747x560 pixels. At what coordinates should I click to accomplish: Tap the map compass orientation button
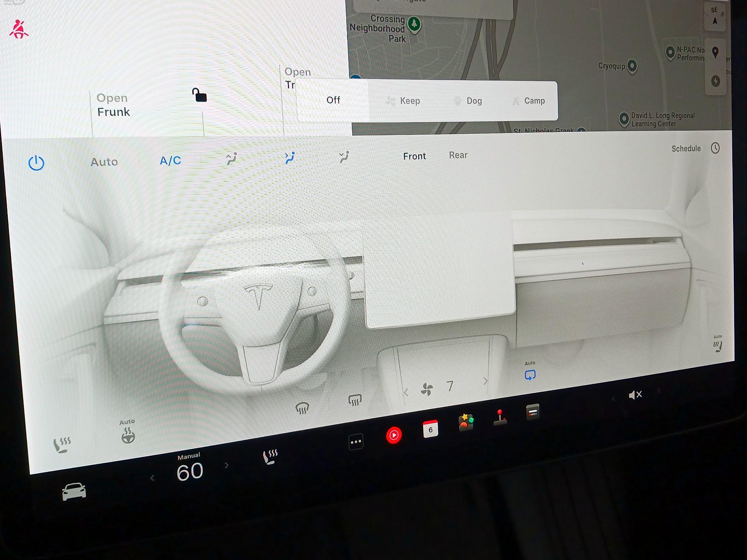[715, 16]
